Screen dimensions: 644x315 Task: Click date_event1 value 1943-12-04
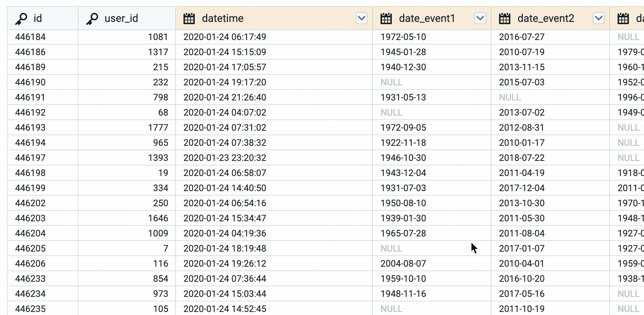click(x=403, y=173)
